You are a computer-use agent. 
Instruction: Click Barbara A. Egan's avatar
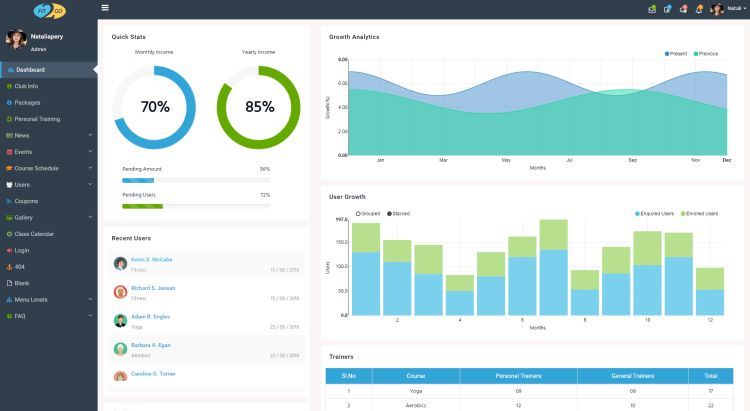[x=120, y=349]
